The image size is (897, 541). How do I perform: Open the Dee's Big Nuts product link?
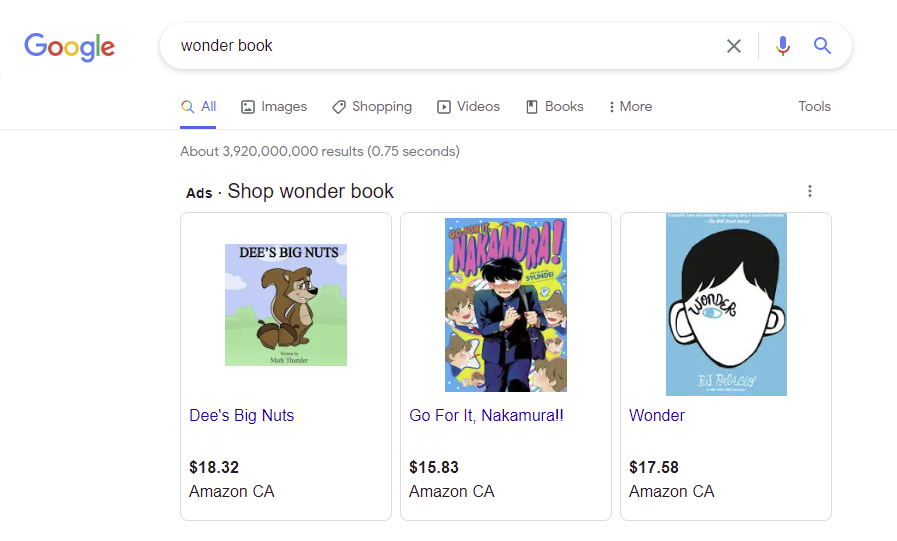click(241, 415)
